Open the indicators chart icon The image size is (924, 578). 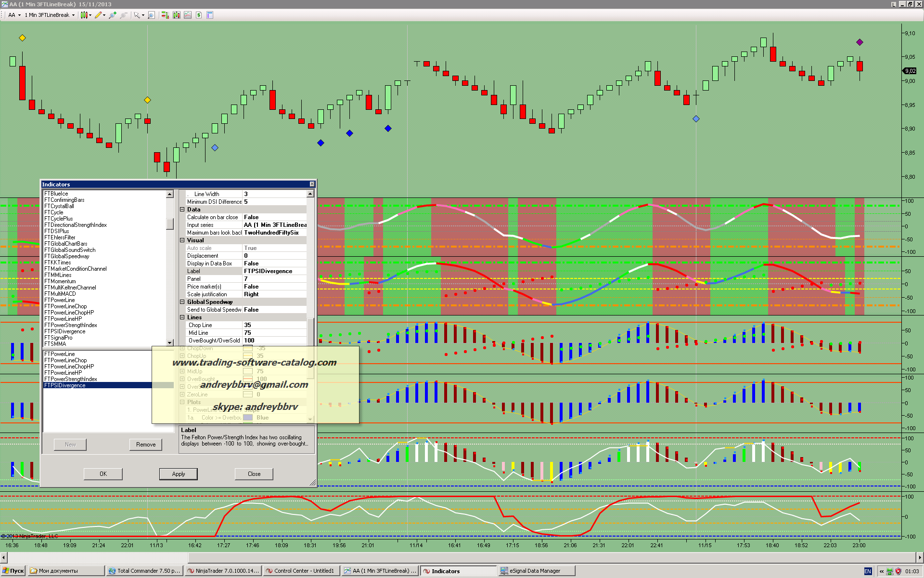pos(187,15)
